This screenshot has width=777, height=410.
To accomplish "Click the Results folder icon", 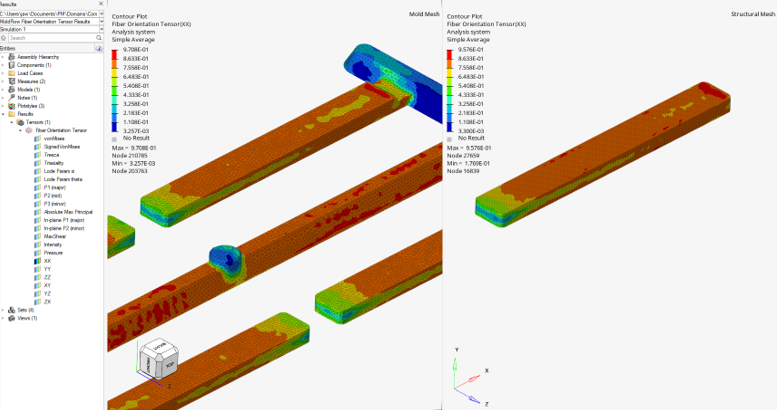I will [x=12, y=114].
